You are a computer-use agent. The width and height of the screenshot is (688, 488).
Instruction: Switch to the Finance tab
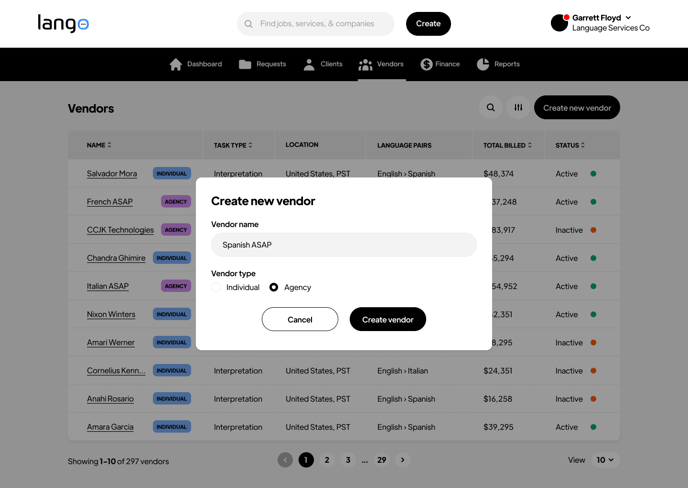click(440, 64)
